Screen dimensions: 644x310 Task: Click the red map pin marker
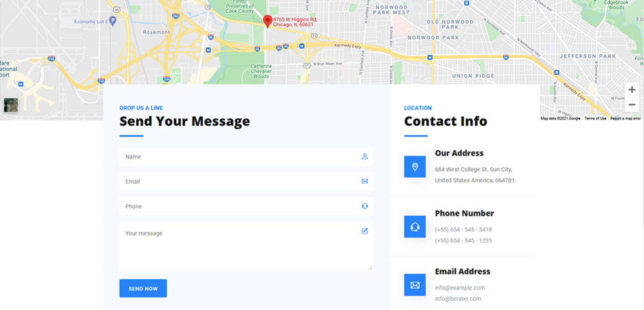tap(267, 21)
